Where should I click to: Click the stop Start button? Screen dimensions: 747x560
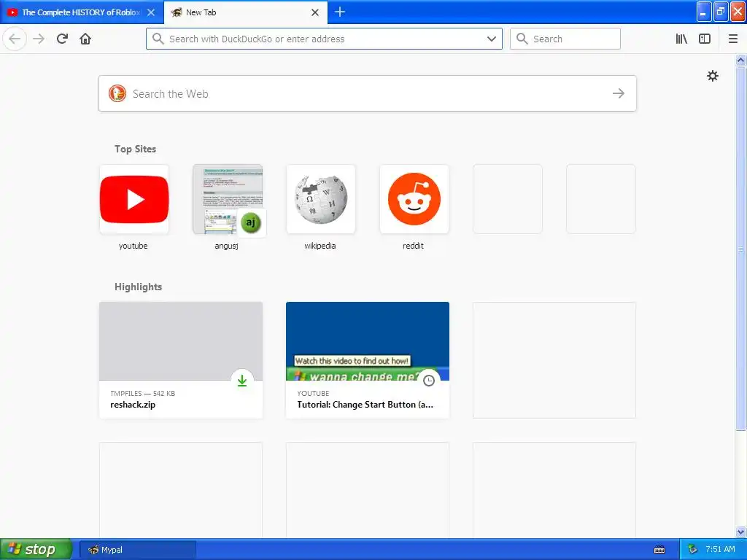(35, 550)
